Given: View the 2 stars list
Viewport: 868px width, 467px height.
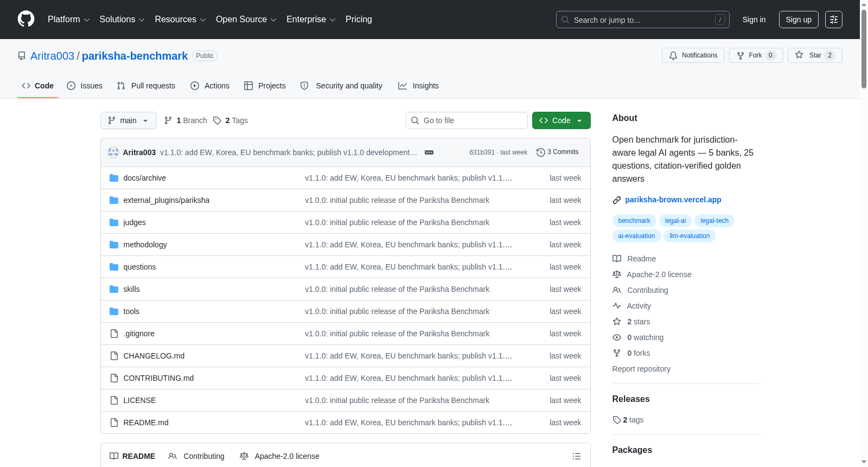Looking at the screenshot, I should [x=631, y=322].
